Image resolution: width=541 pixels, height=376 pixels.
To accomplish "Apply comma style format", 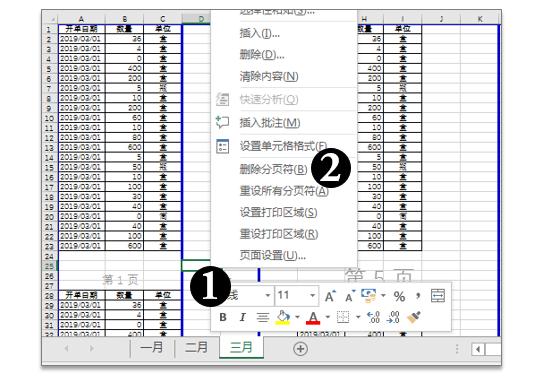I will [x=418, y=296].
